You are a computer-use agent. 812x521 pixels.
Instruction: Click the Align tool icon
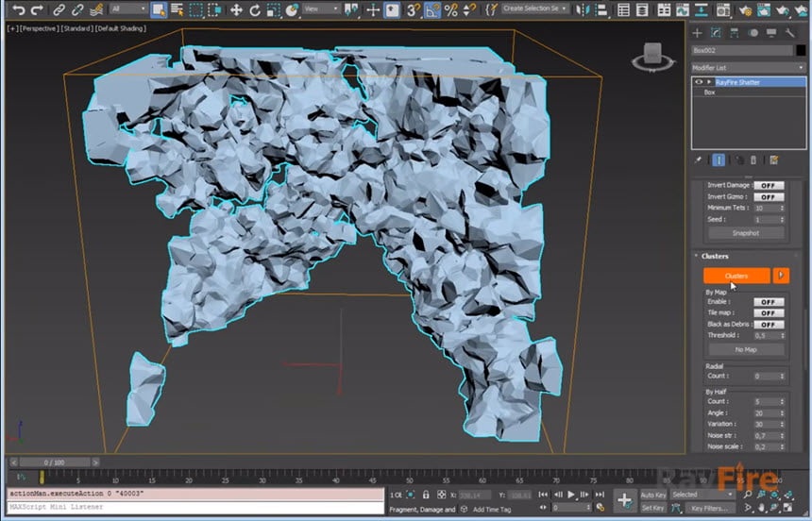[601, 9]
